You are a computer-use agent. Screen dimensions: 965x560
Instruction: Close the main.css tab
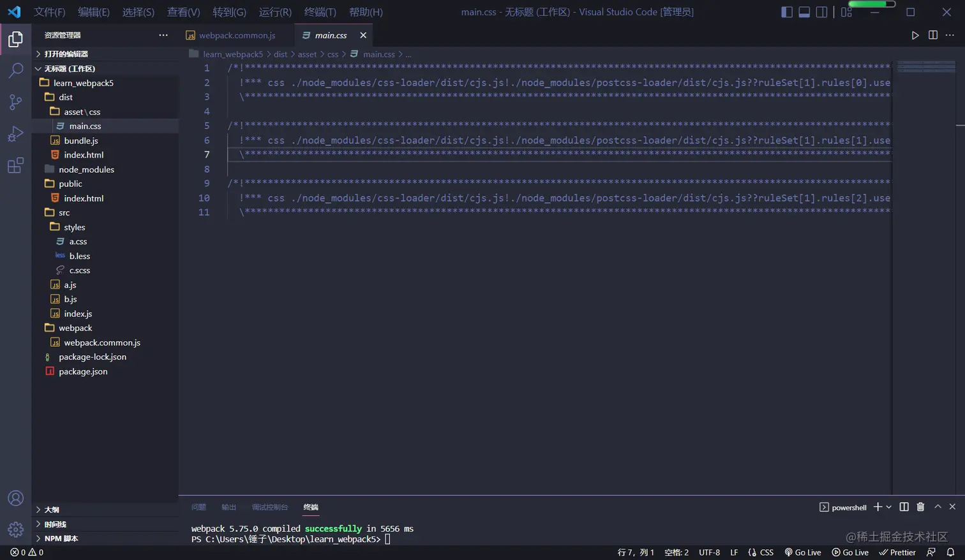pos(363,35)
